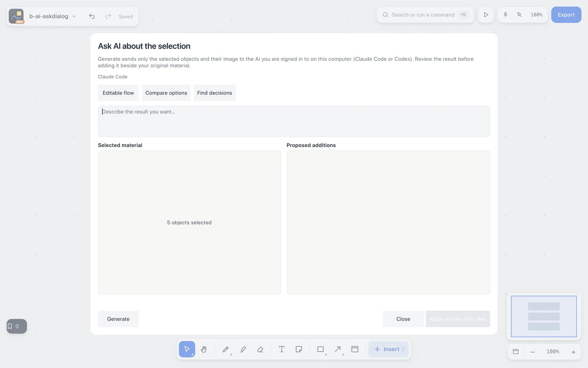Screen dimensions: 588x368
Task: Click Apply as one undo step
Action: click(x=458, y=319)
